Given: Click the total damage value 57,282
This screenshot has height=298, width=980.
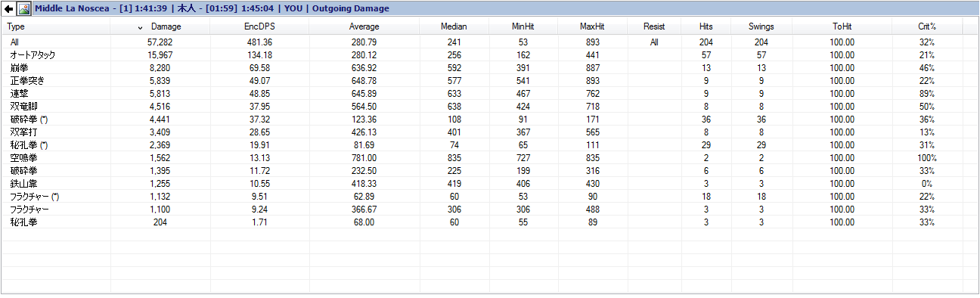Looking at the screenshot, I should [x=160, y=42].
